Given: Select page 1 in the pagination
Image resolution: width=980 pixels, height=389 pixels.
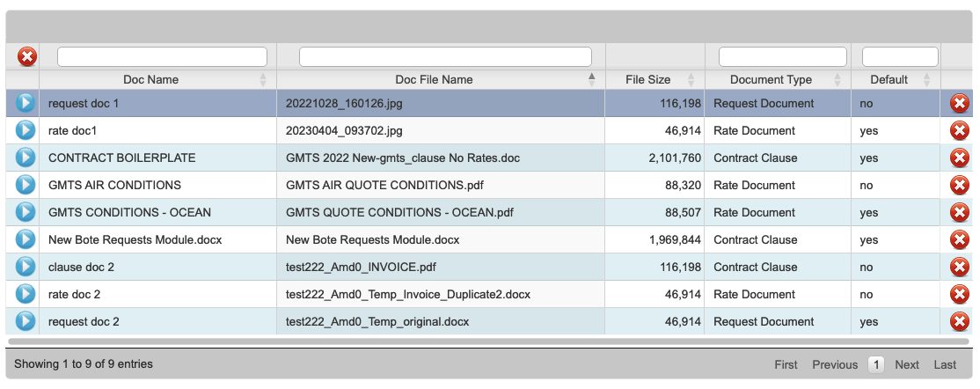Looking at the screenshot, I should (876, 364).
